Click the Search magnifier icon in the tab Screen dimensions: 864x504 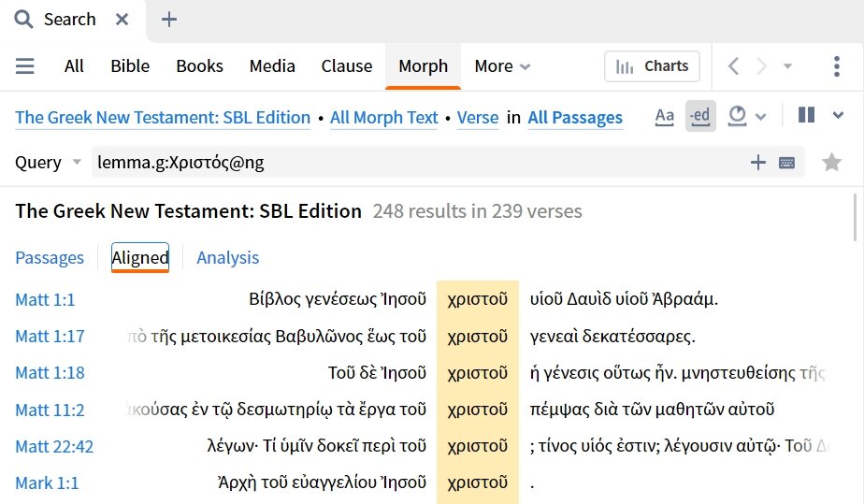pos(23,20)
